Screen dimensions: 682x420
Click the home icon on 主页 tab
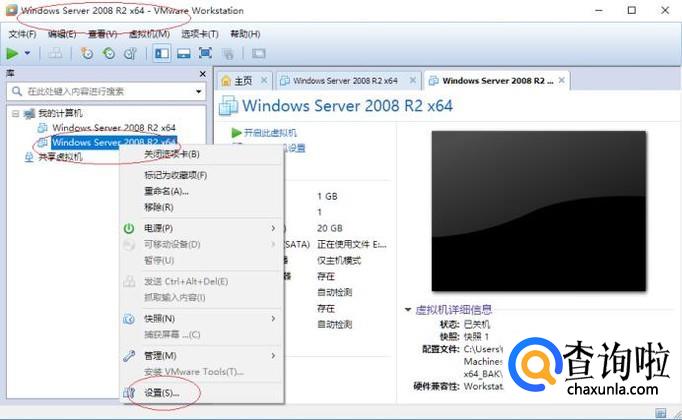point(226,81)
